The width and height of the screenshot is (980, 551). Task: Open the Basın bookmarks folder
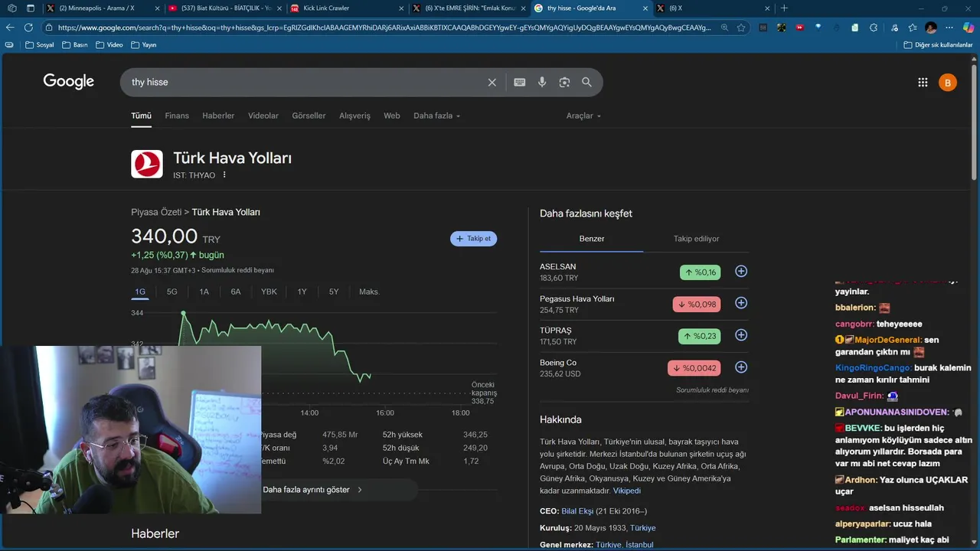pyautogui.click(x=75, y=44)
